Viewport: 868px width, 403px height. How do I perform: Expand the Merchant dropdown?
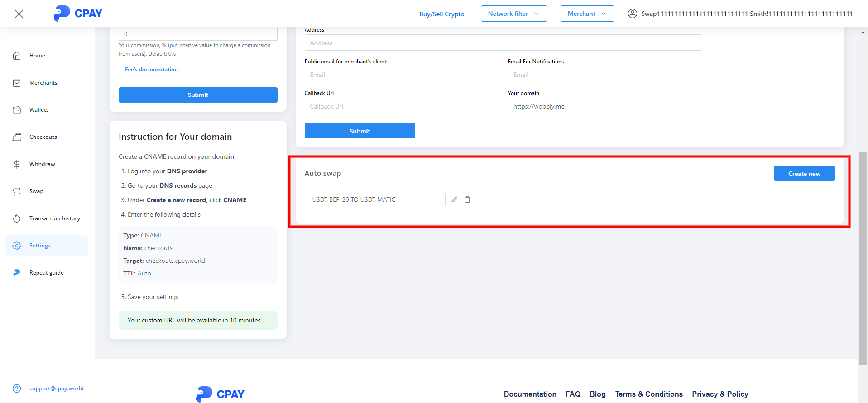(x=587, y=14)
